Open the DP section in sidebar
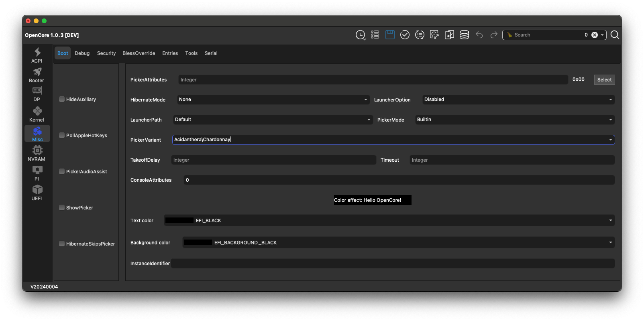The height and width of the screenshot is (321, 644). point(37,94)
